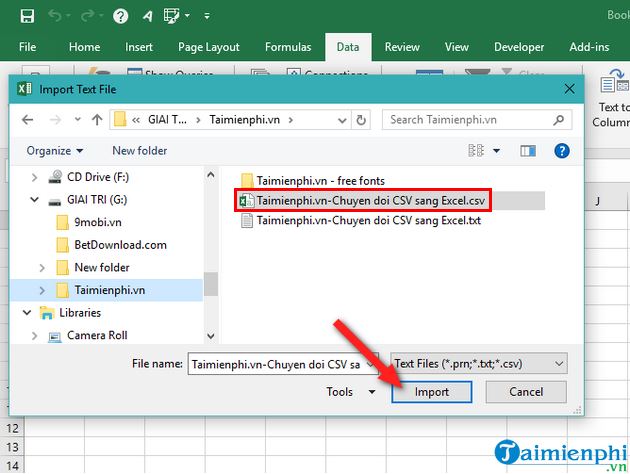Screen dimensions: 630x474
Task: Select Camera Roll library
Action: point(97,335)
